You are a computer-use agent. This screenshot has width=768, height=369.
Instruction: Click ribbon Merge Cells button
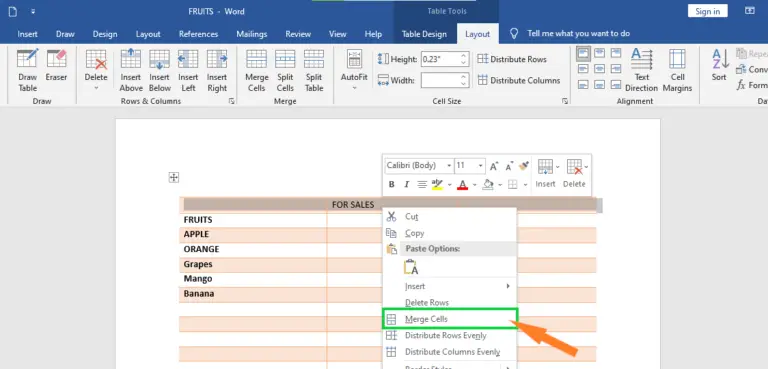(x=257, y=71)
